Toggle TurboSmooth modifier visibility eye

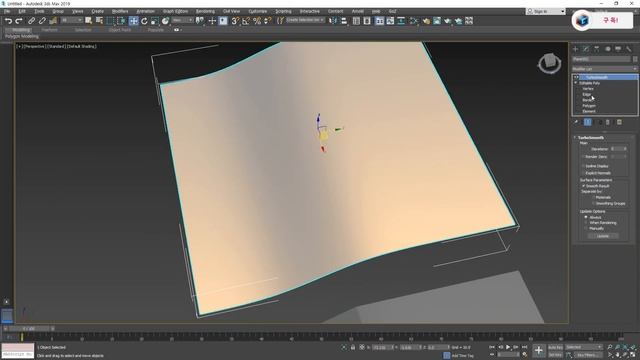tap(576, 77)
